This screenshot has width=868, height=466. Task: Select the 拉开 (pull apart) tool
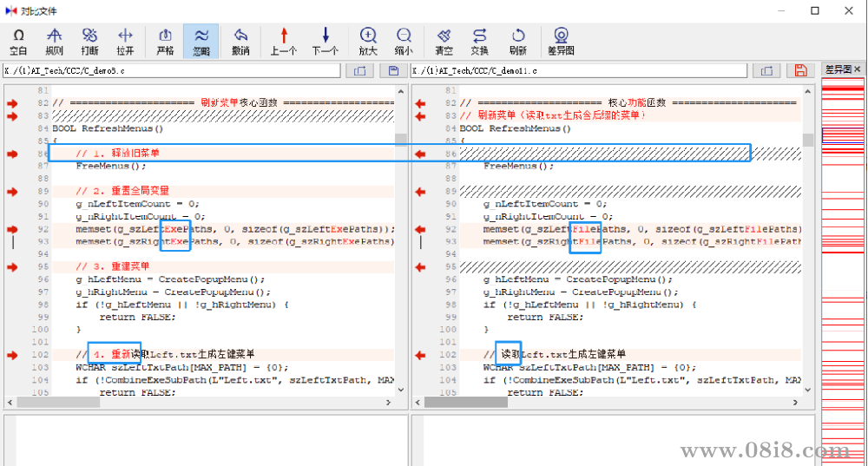click(x=125, y=41)
